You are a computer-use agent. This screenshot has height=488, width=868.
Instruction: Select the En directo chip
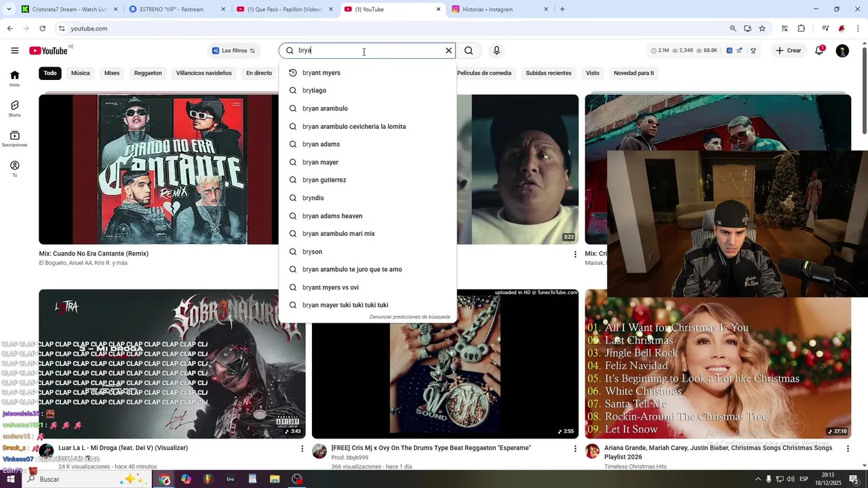pos(259,73)
